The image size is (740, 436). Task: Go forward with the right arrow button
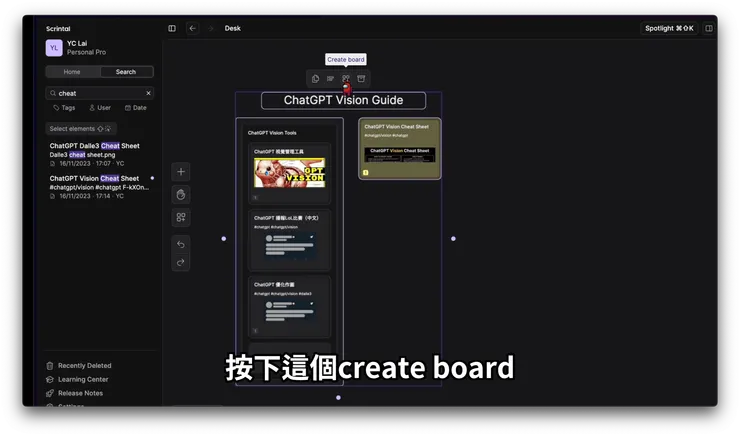pos(211,28)
